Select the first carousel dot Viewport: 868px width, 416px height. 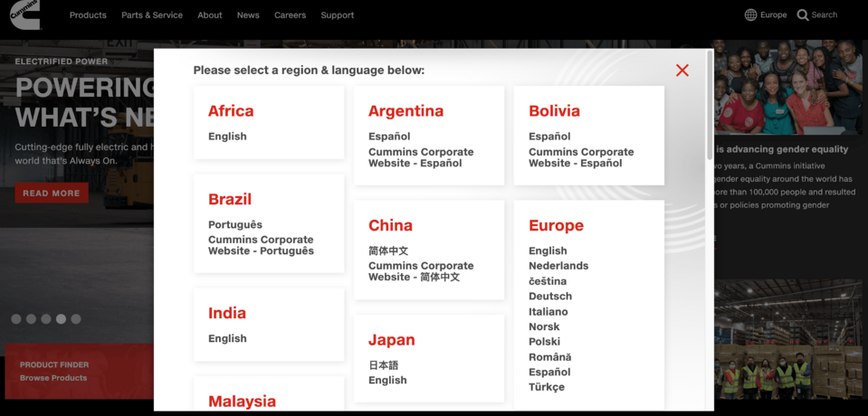click(16, 318)
